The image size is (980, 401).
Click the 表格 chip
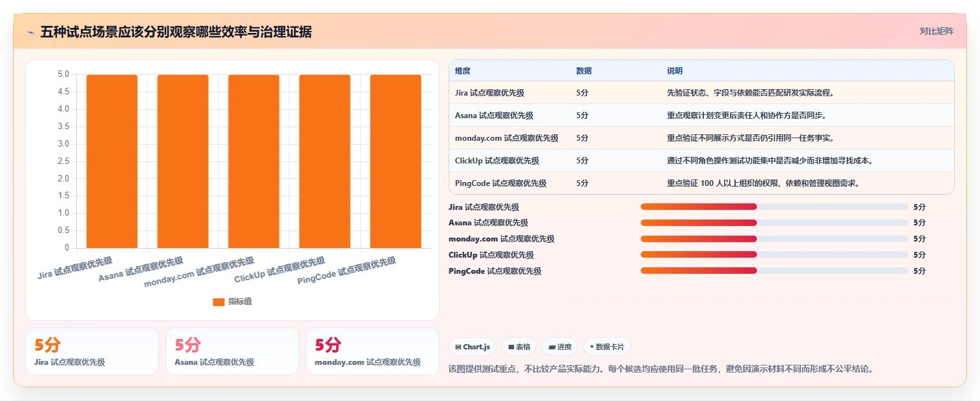(x=519, y=347)
